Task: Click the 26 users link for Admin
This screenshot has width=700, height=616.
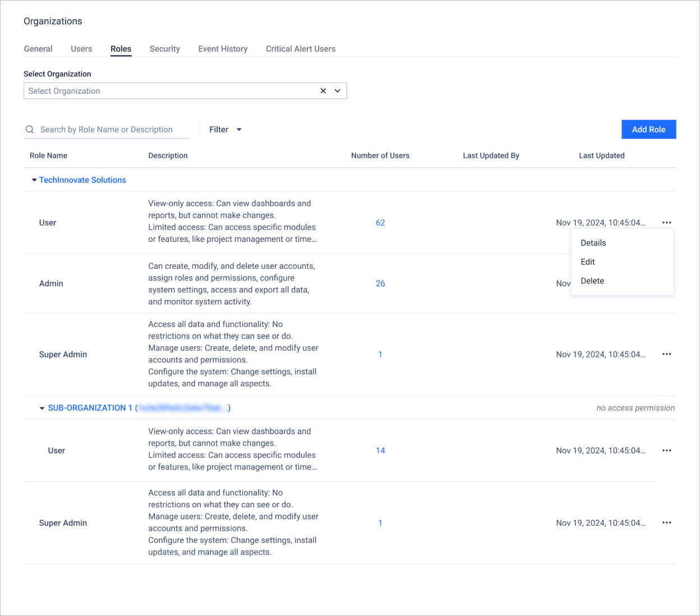Action: (380, 283)
